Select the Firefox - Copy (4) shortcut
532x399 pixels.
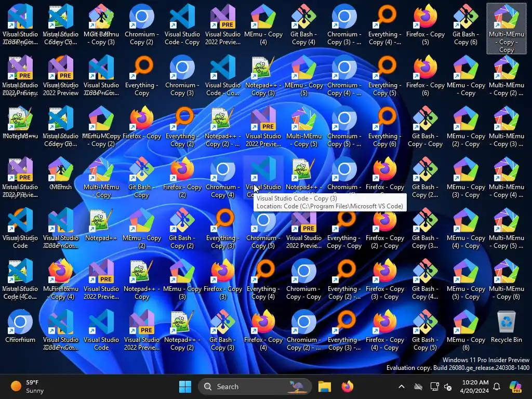coord(263,331)
